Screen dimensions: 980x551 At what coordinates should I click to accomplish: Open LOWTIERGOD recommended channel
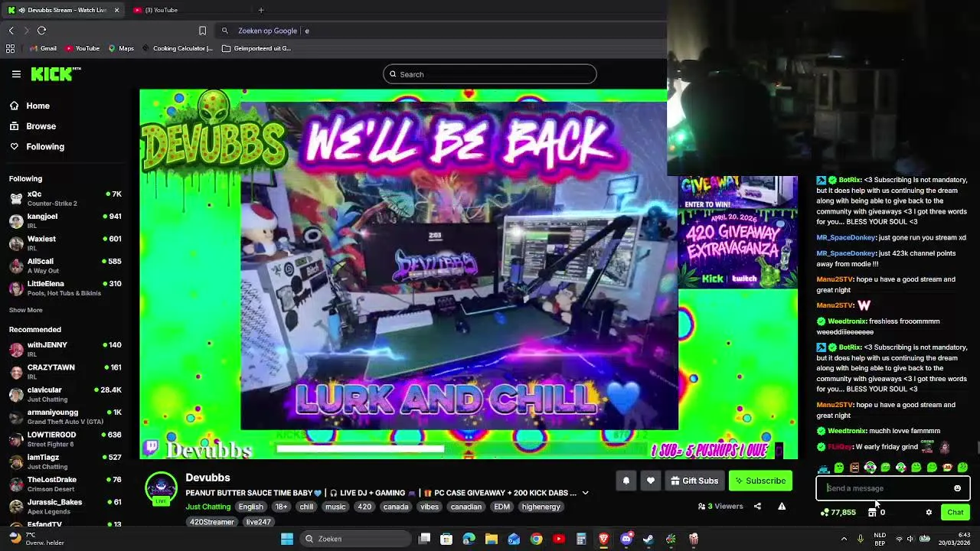65,439
